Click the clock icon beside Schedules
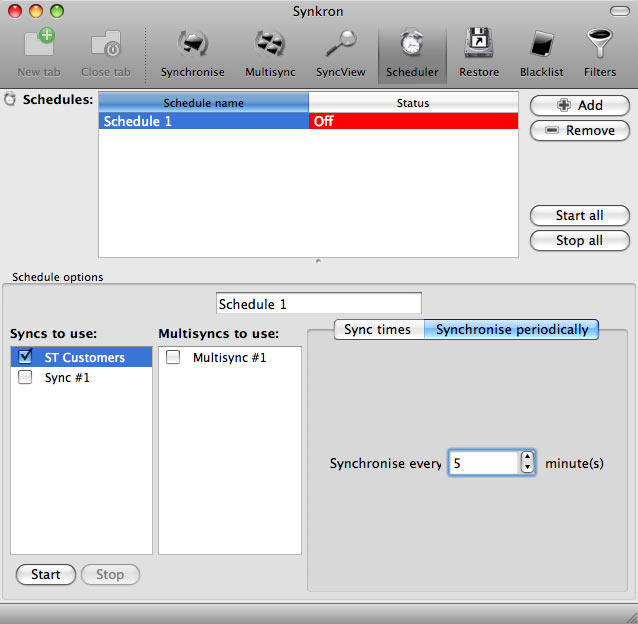 (x=10, y=99)
